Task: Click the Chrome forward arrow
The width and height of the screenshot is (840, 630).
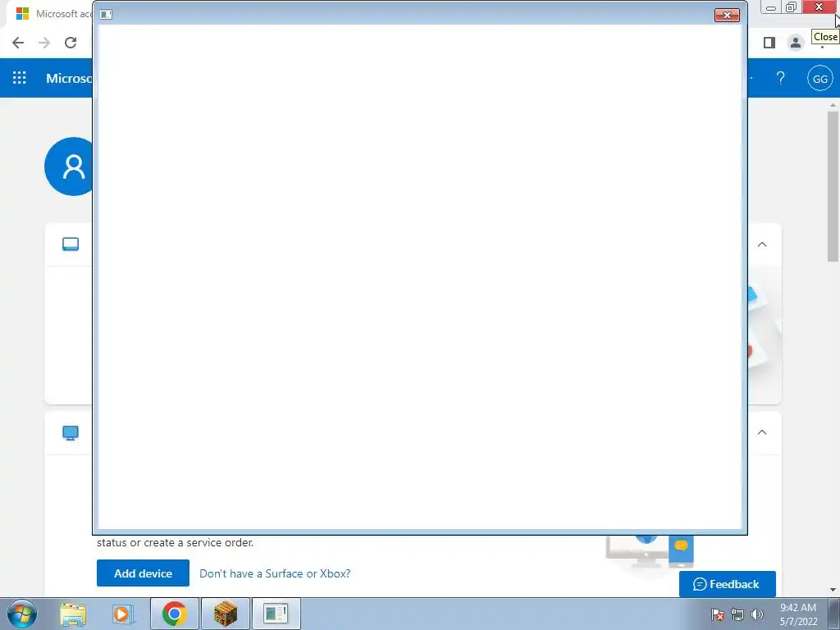Action: tap(44, 43)
